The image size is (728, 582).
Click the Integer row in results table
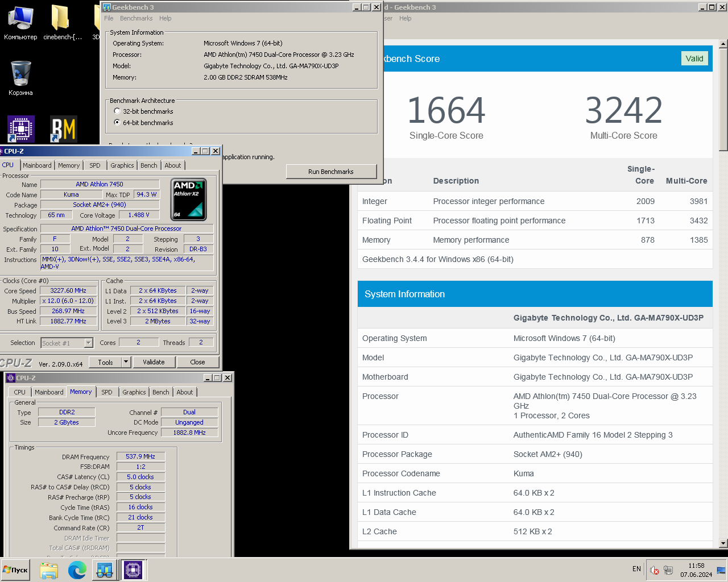[535, 201]
